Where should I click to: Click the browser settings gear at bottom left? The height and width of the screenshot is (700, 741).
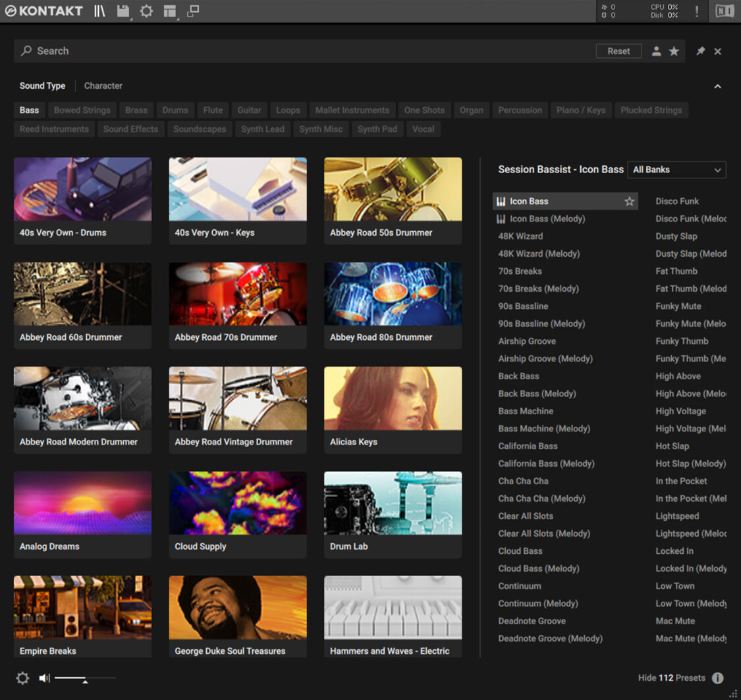(x=22, y=678)
